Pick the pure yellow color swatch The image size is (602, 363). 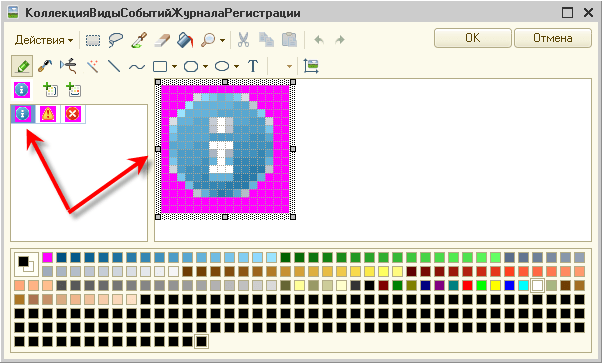[495, 285]
